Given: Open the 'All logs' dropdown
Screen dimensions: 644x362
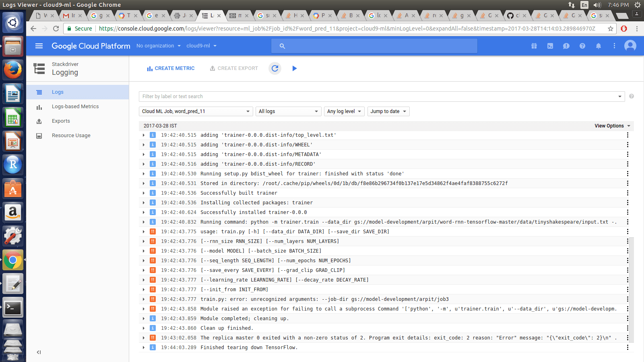Looking at the screenshot, I should (288, 111).
